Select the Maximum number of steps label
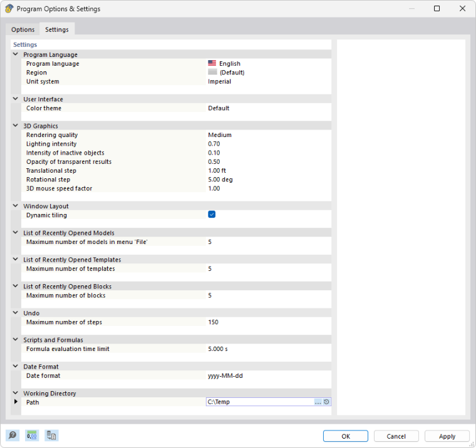The image size is (476, 448). [x=64, y=322]
